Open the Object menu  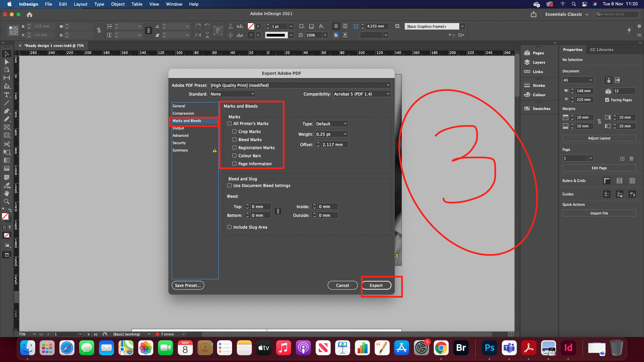tap(117, 4)
